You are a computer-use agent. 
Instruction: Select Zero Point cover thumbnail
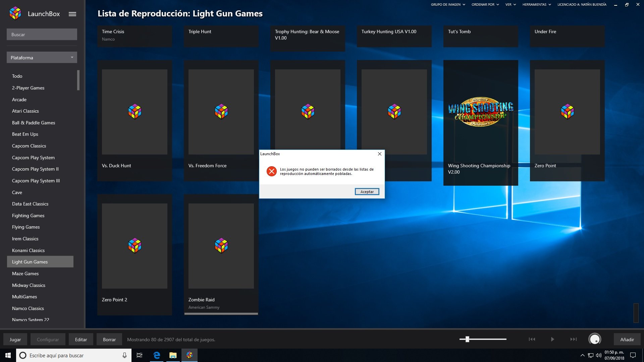[x=567, y=112]
